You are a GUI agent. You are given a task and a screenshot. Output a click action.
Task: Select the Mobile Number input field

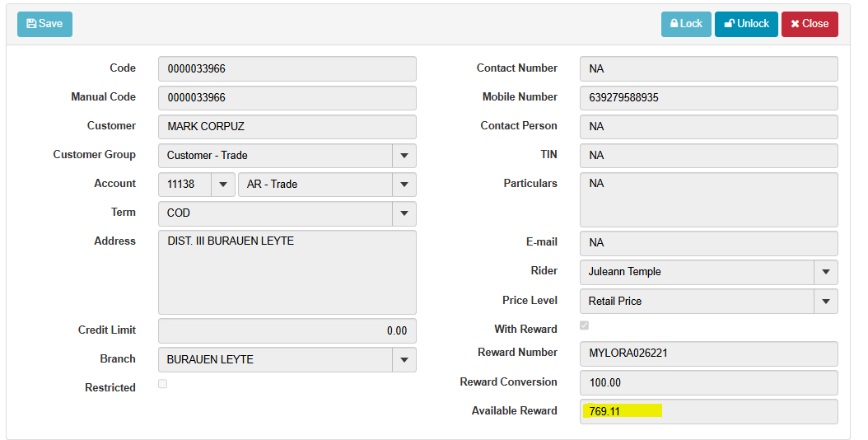point(708,97)
